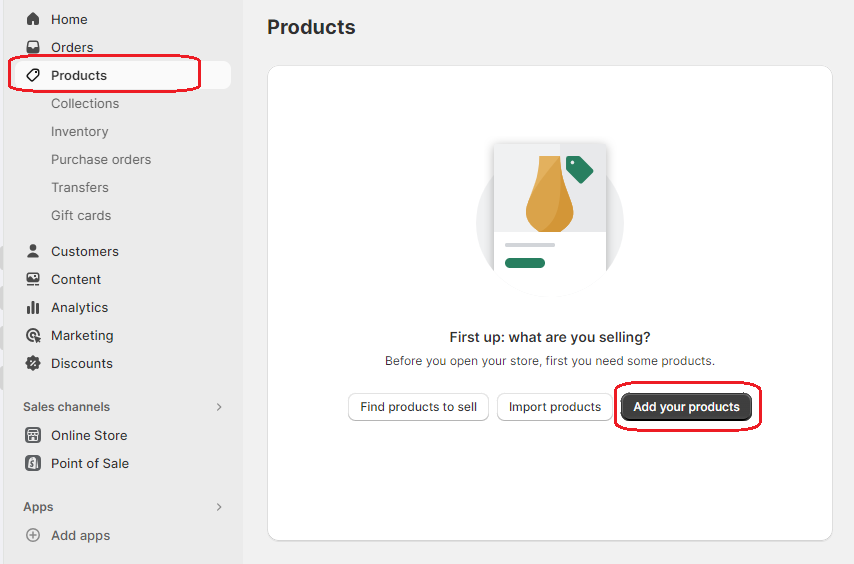Click the Add apps plus icon
Screen dimensions: 854x564
[33, 535]
